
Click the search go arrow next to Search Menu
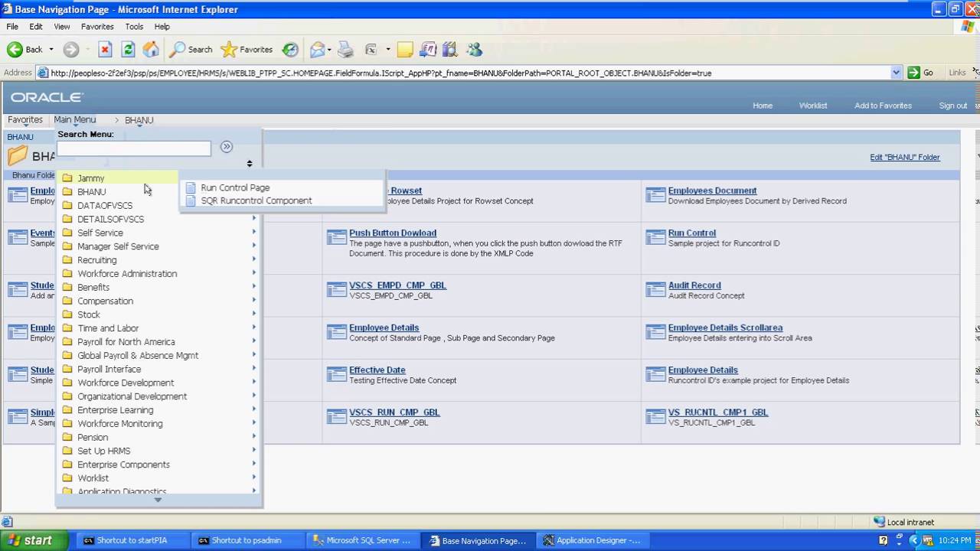coord(226,147)
